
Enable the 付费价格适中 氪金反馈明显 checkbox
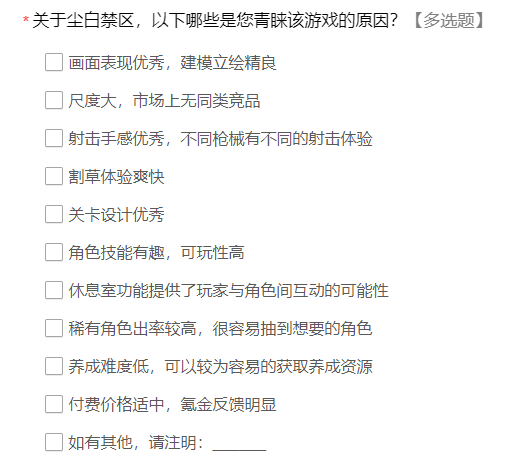[54, 404]
